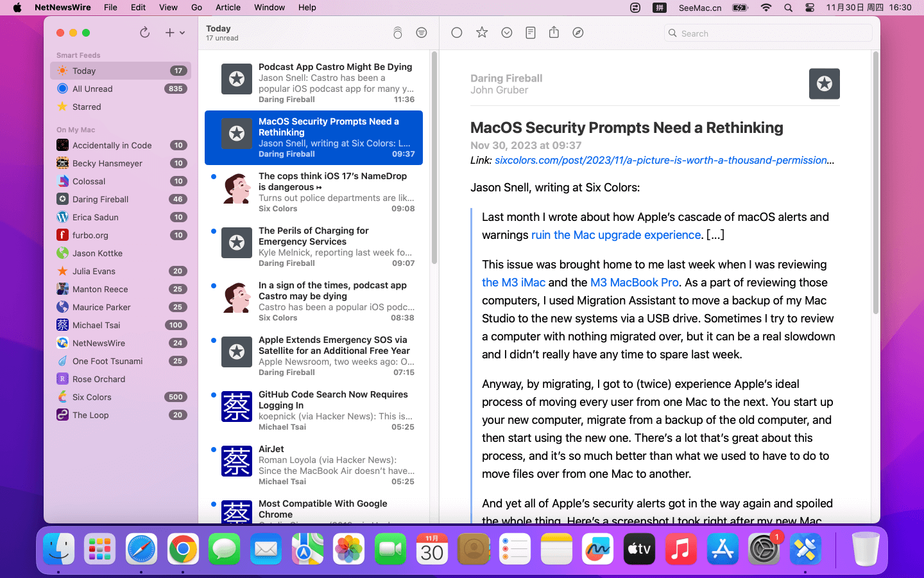Open the File menu
Viewport: 924px width, 578px height.
110,8
